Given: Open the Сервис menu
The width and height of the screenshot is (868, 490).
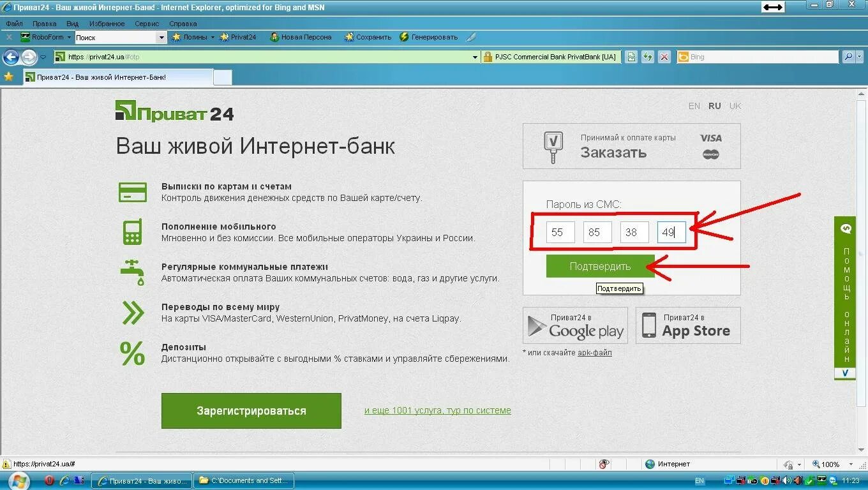Looking at the screenshot, I should click(x=147, y=24).
